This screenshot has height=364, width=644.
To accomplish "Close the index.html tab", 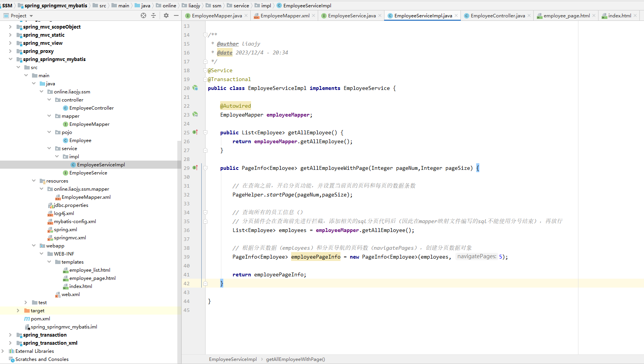I will pos(635,15).
